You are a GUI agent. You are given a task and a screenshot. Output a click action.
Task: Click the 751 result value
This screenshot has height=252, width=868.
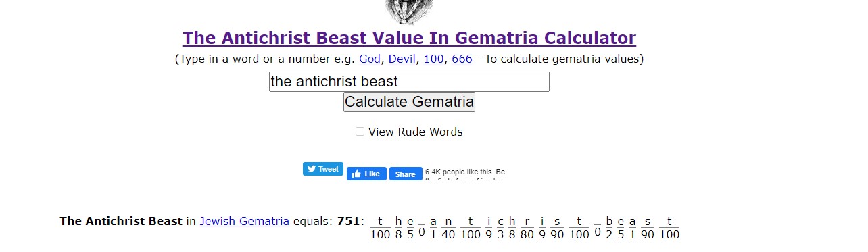point(349,221)
